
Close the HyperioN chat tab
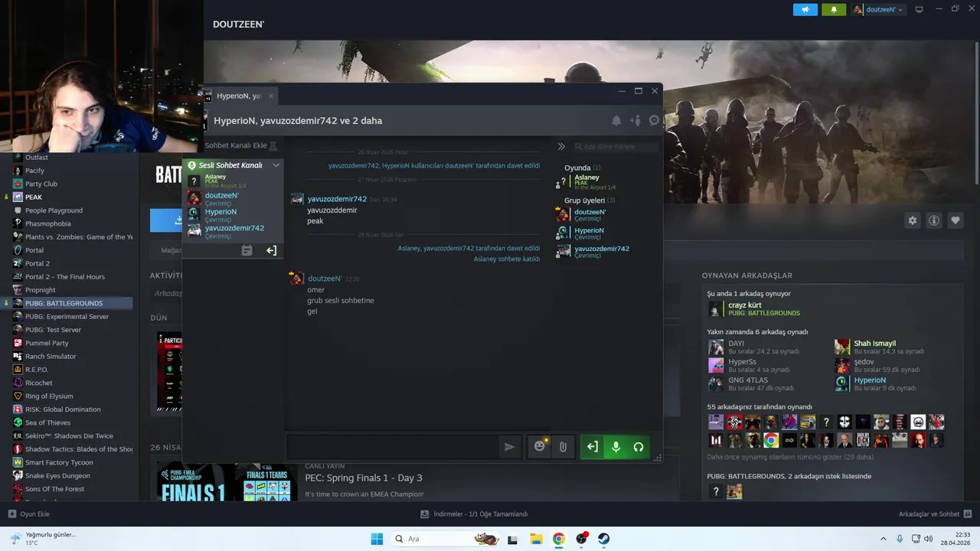[271, 96]
